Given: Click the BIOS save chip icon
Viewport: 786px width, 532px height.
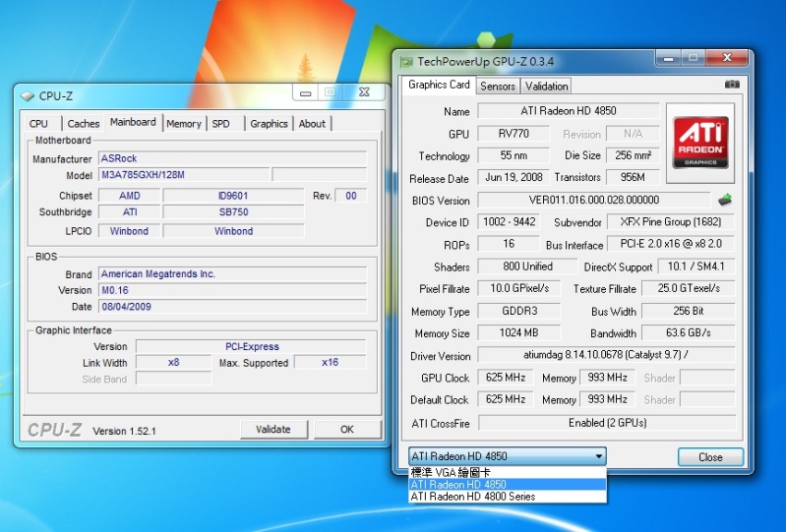Looking at the screenshot, I should pyautogui.click(x=725, y=200).
